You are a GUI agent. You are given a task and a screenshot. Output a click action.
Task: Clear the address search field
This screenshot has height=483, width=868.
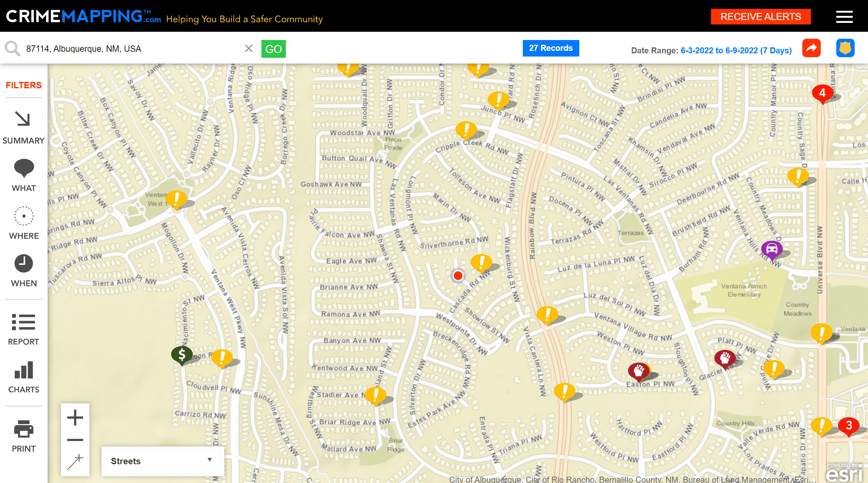(249, 48)
